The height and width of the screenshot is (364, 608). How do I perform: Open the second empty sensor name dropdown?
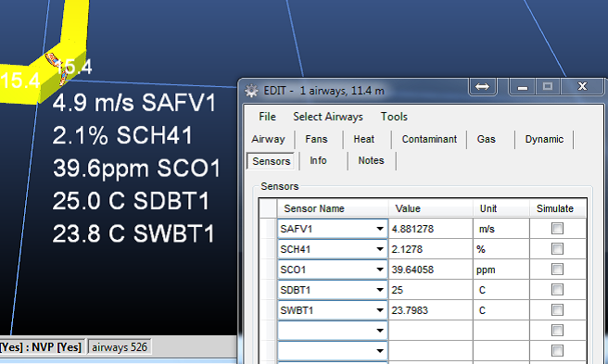[380, 351]
